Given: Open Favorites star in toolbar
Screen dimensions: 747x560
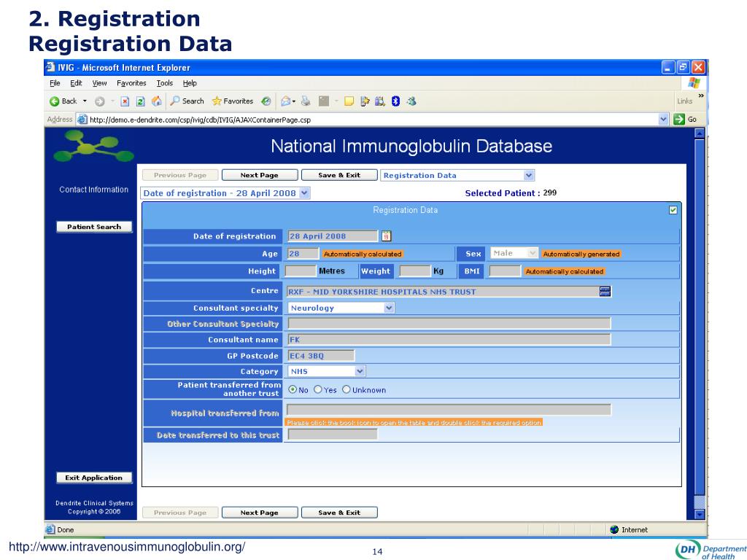Looking at the screenshot, I should click(x=233, y=101).
